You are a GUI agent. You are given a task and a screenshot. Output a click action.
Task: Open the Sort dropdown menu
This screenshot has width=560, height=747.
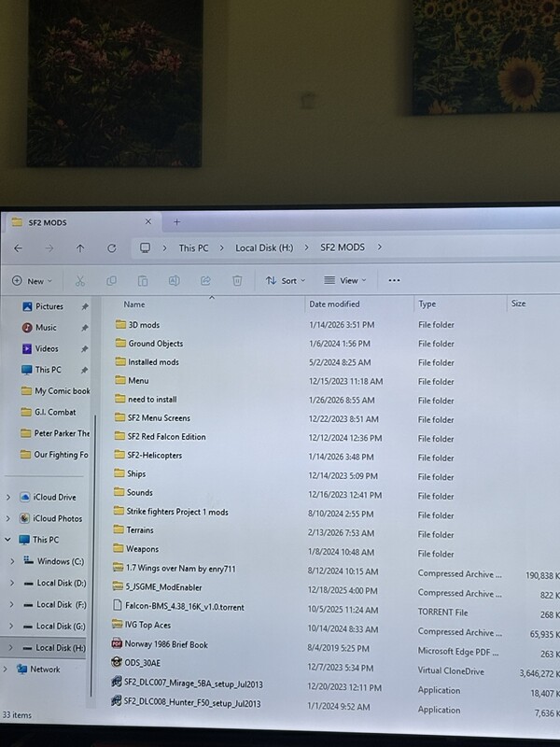coord(286,281)
